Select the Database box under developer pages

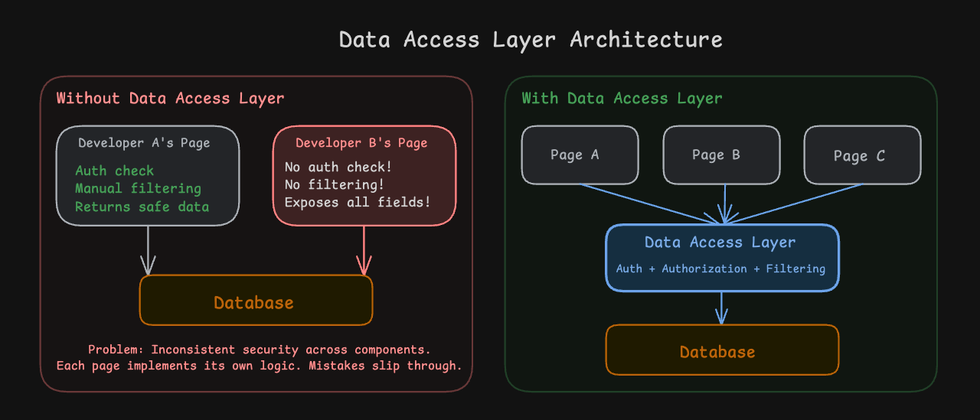point(256,300)
